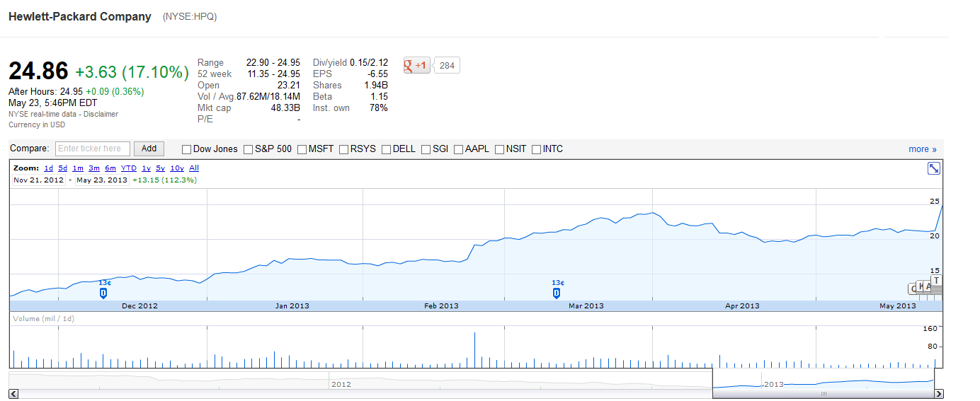The height and width of the screenshot is (401, 980).
Task: Open the March 13¢ dividend marker
Action: 556,293
